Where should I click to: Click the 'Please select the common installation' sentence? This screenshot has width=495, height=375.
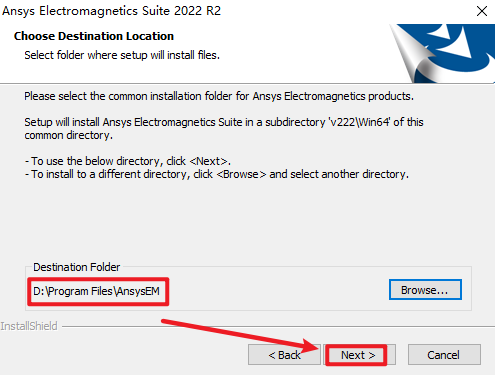pos(219,96)
